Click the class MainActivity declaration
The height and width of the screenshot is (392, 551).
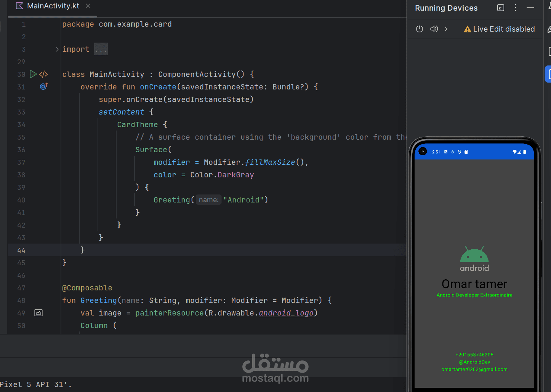158,74
